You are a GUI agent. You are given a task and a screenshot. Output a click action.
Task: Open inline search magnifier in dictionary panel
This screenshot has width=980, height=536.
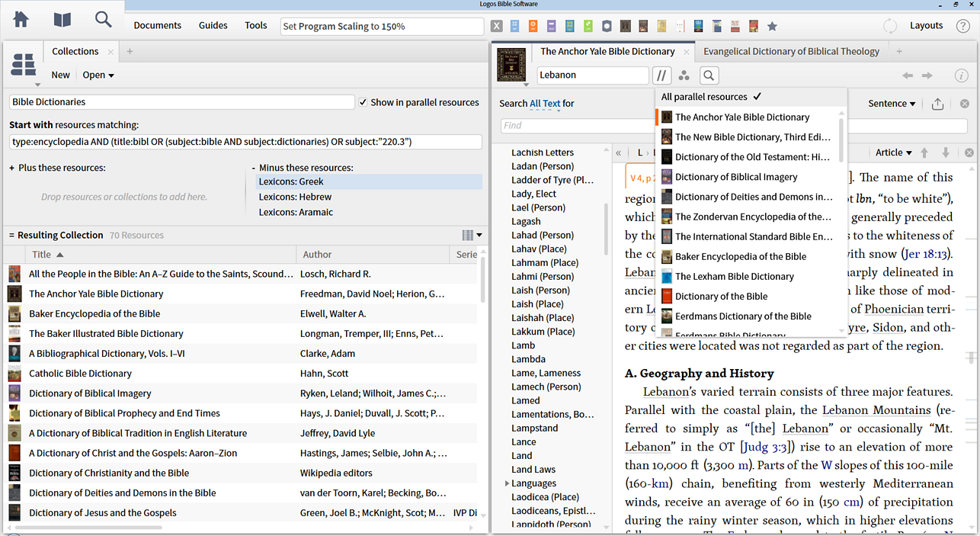coord(709,75)
